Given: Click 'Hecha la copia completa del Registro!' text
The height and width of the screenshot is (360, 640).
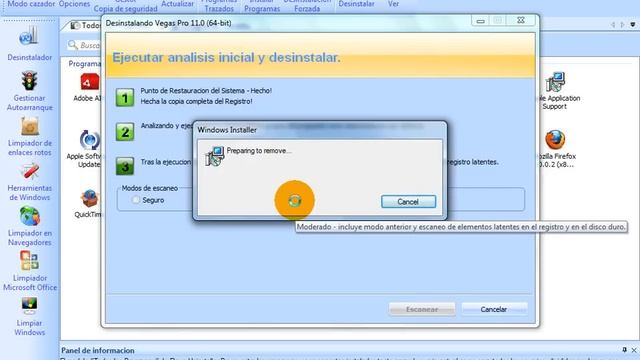Looking at the screenshot, I should tap(196, 101).
